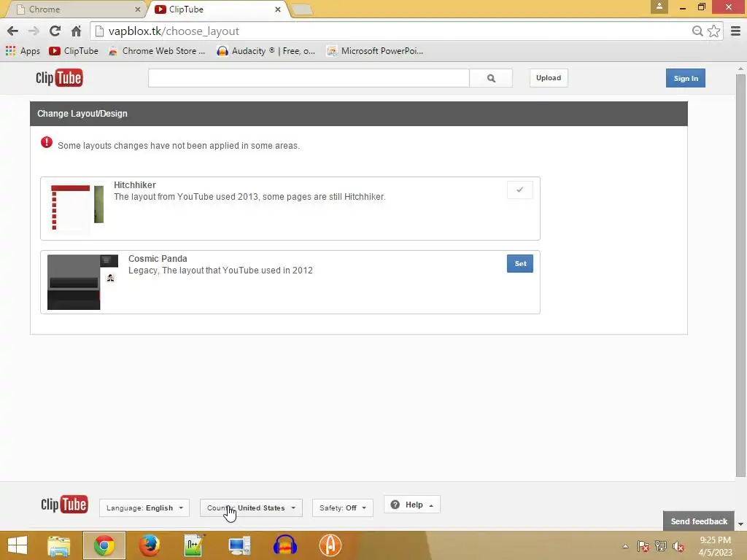
Task: Click the Upload button
Action: pos(549,78)
